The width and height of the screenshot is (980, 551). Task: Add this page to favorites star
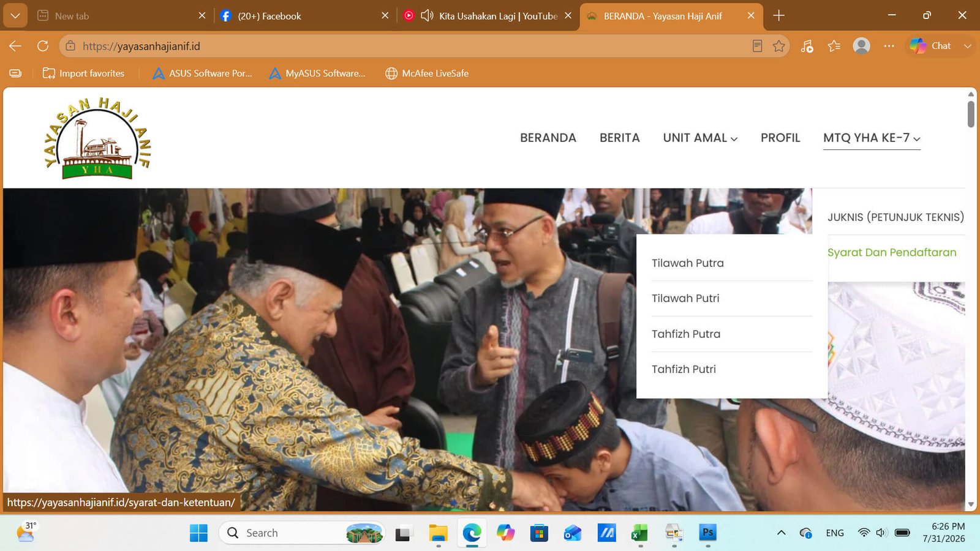click(x=778, y=46)
